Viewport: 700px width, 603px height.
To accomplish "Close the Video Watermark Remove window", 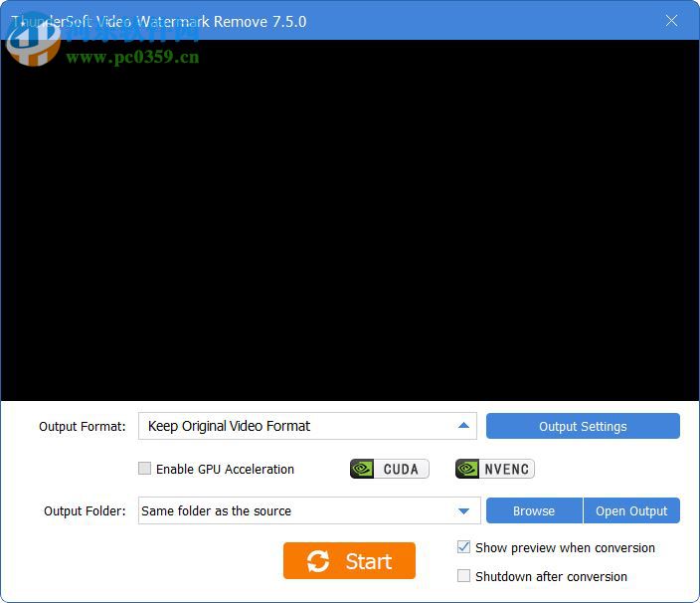I will tap(671, 21).
